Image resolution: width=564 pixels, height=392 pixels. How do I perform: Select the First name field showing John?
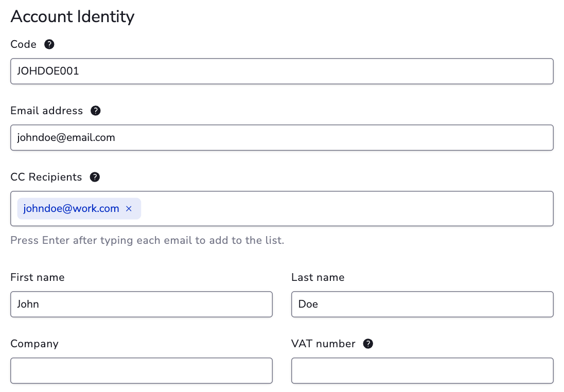(x=142, y=304)
